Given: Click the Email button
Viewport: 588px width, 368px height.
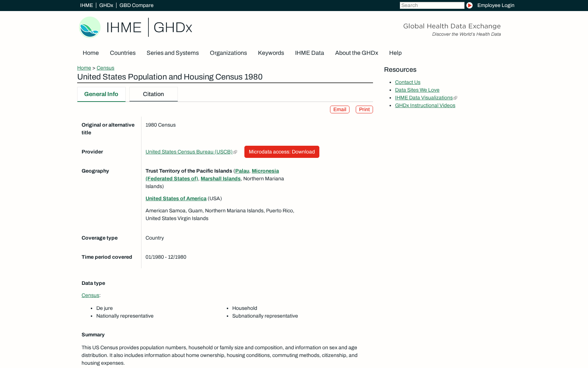Looking at the screenshot, I should click(x=340, y=109).
